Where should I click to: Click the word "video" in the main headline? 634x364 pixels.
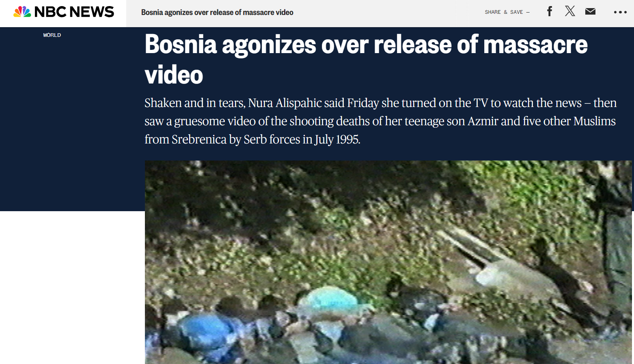pos(174,75)
